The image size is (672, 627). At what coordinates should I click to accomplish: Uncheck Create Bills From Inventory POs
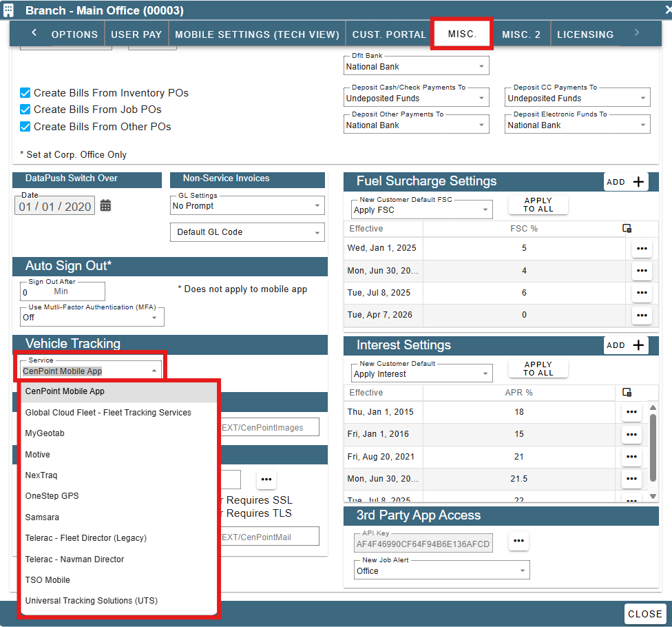click(x=25, y=93)
